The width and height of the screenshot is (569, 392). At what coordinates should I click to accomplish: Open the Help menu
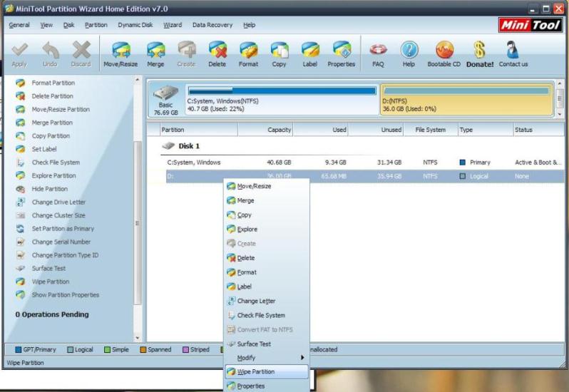point(250,25)
